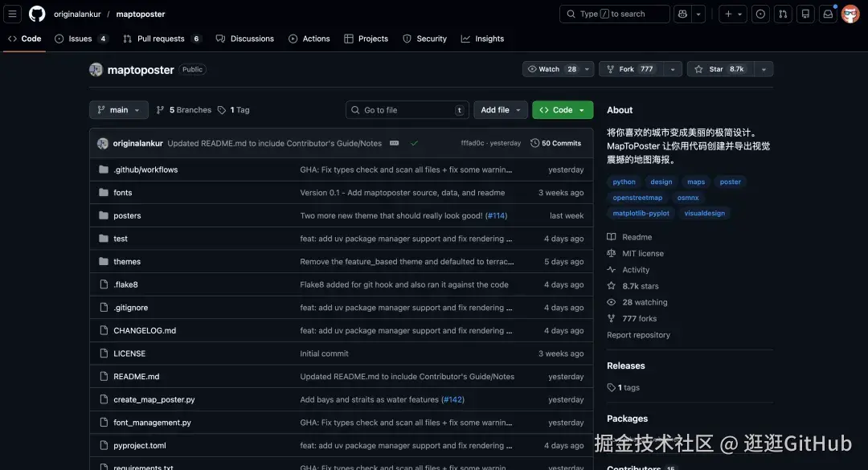Click the originalankur commit author avatar

102,143
